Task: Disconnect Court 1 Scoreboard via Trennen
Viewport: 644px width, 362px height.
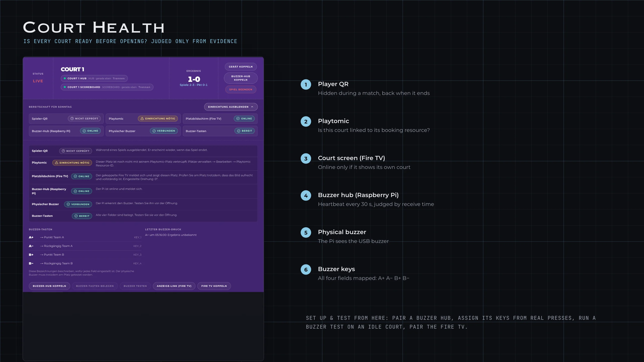Action: point(144,87)
